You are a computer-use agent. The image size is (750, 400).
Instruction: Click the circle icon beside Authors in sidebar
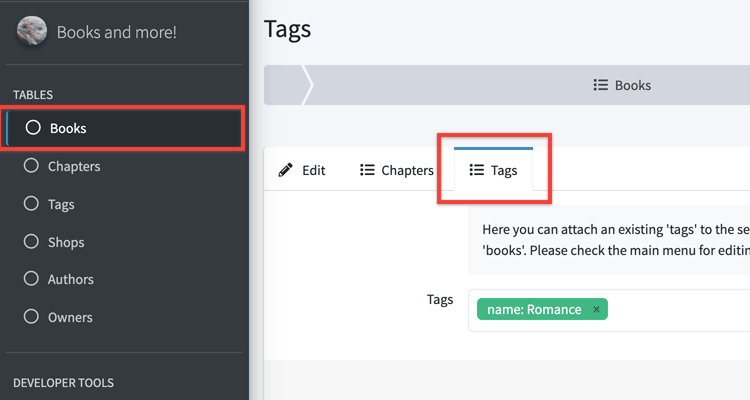pos(31,279)
